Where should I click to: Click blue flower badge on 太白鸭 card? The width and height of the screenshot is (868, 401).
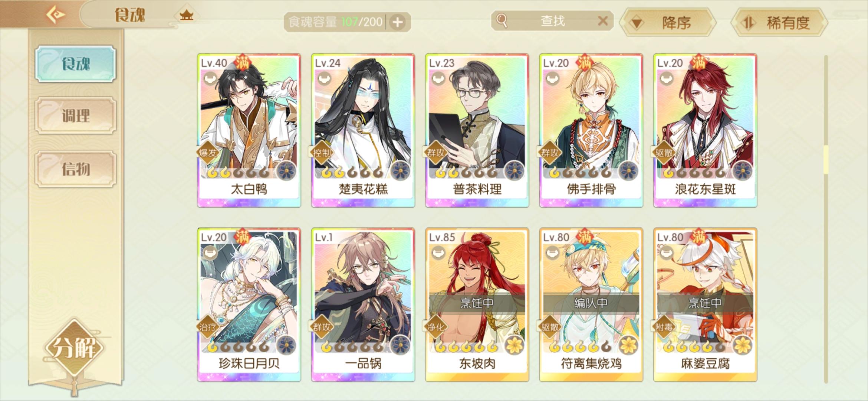[x=287, y=172]
